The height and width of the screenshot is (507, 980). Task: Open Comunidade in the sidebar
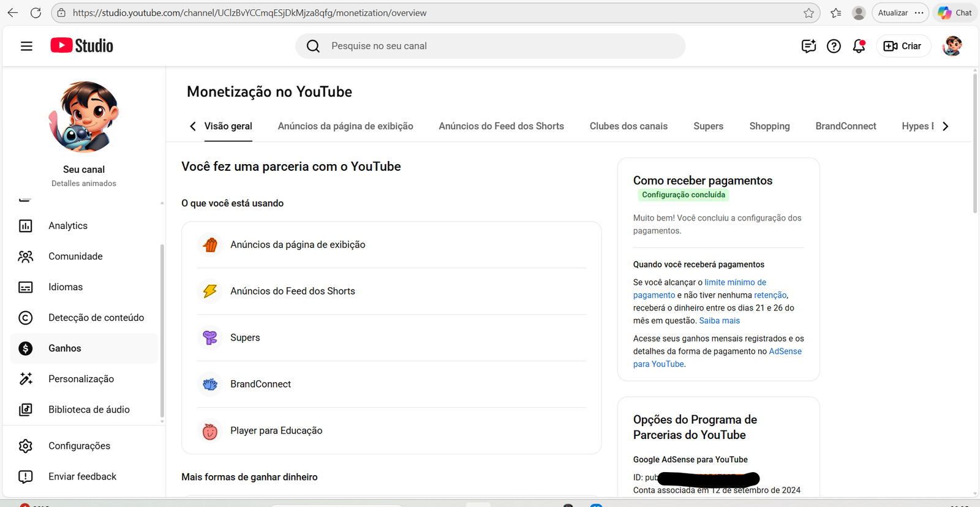pos(84,257)
